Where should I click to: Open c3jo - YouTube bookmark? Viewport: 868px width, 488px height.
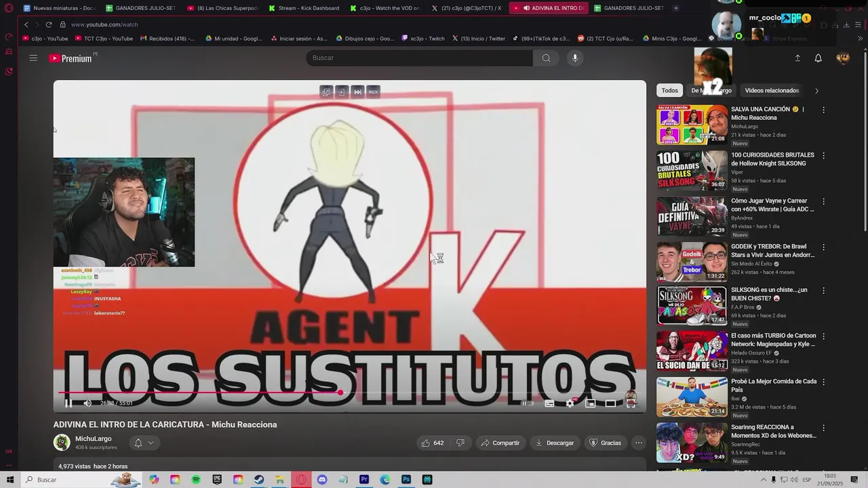(45, 39)
